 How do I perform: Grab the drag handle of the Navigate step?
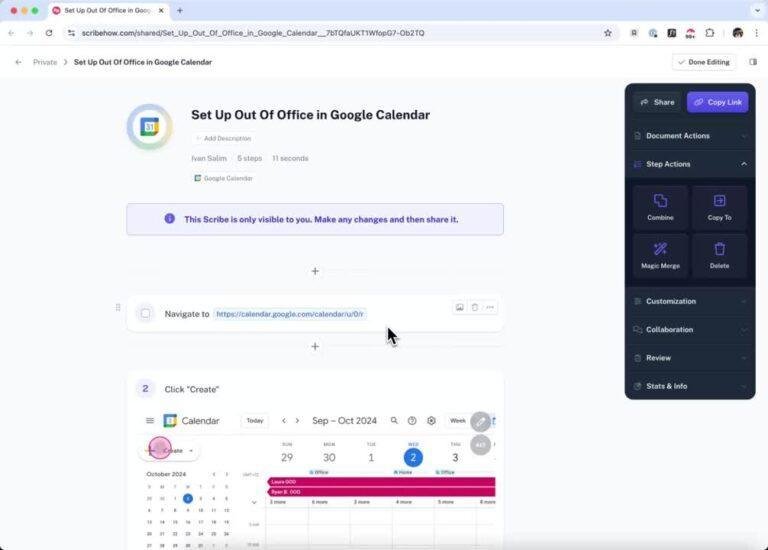pos(118,308)
